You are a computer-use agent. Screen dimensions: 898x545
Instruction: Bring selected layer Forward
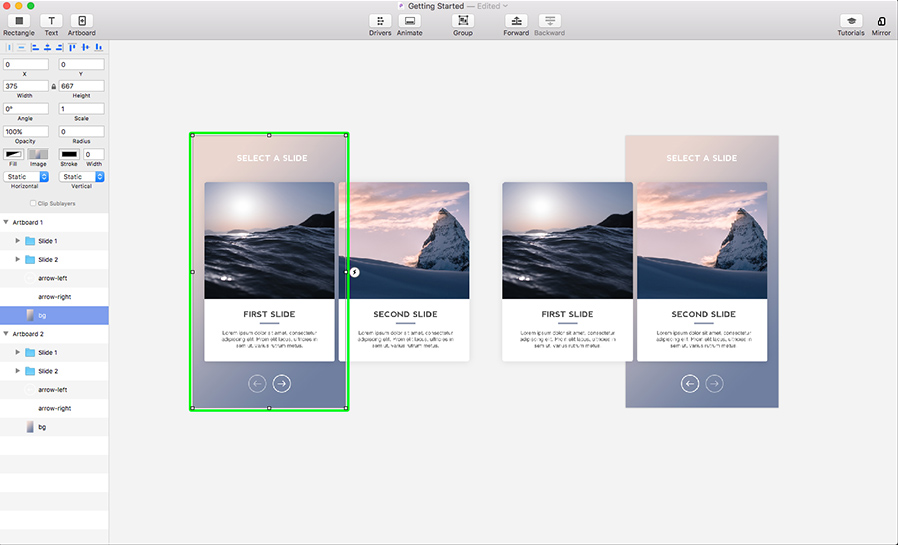516,21
